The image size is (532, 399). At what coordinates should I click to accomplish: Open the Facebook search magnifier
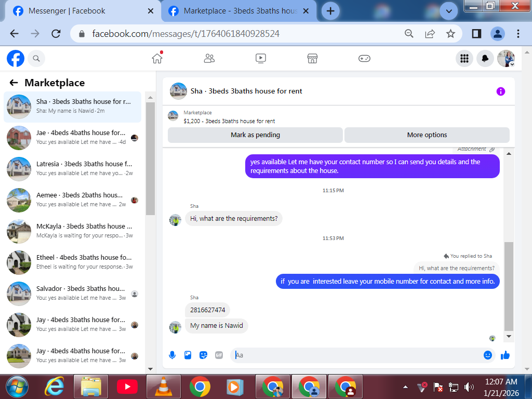[x=36, y=59]
